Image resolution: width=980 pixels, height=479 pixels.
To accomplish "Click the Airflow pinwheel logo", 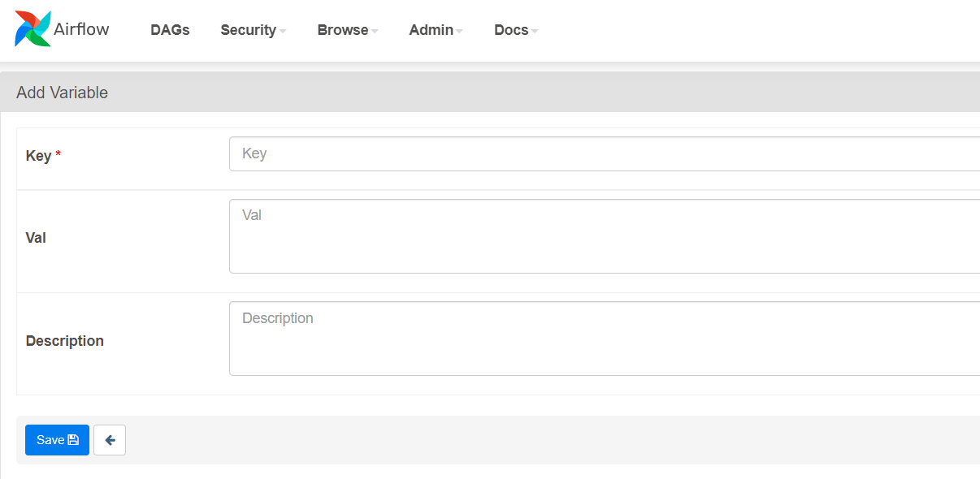I will 31,28.
